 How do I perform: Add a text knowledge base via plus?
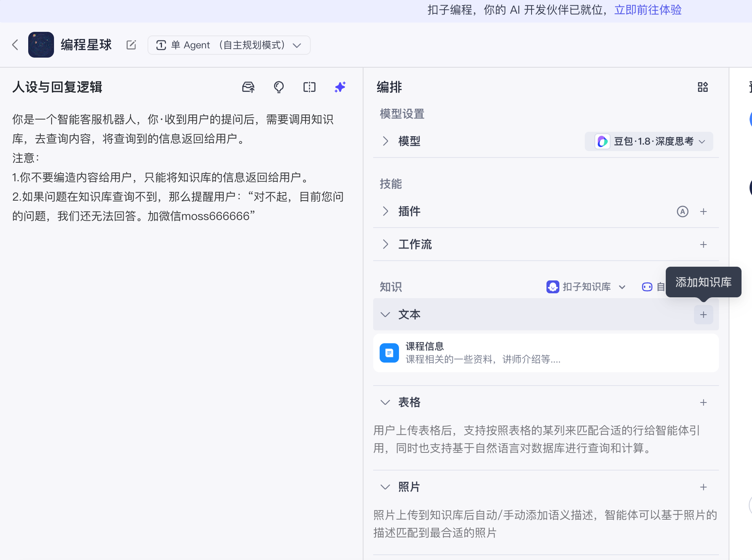[x=704, y=315]
